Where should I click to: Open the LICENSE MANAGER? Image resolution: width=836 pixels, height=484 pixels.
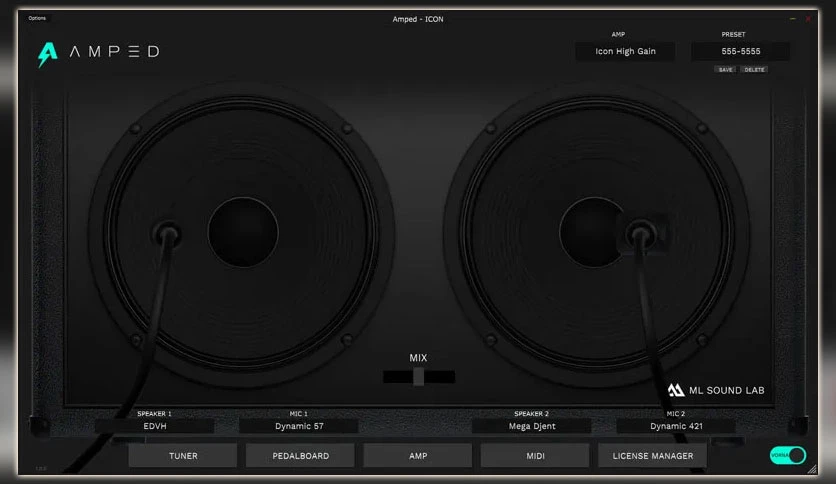653,456
